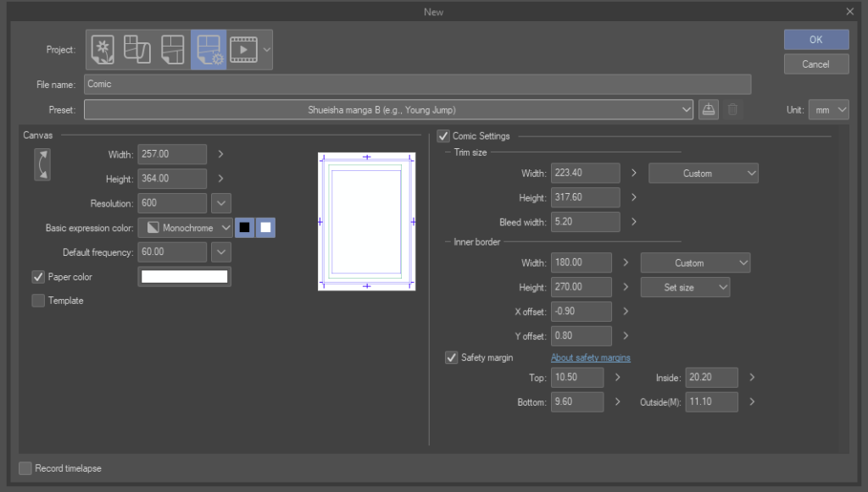Open slider arrow beside Inside margin
Image resolution: width=868 pixels, height=492 pixels.
click(x=752, y=378)
